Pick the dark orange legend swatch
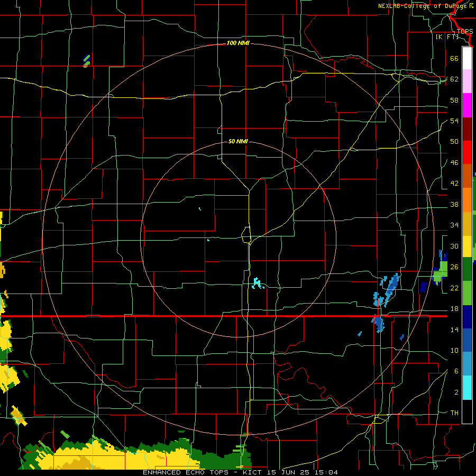The height and width of the screenshot is (476, 476). coord(467,176)
